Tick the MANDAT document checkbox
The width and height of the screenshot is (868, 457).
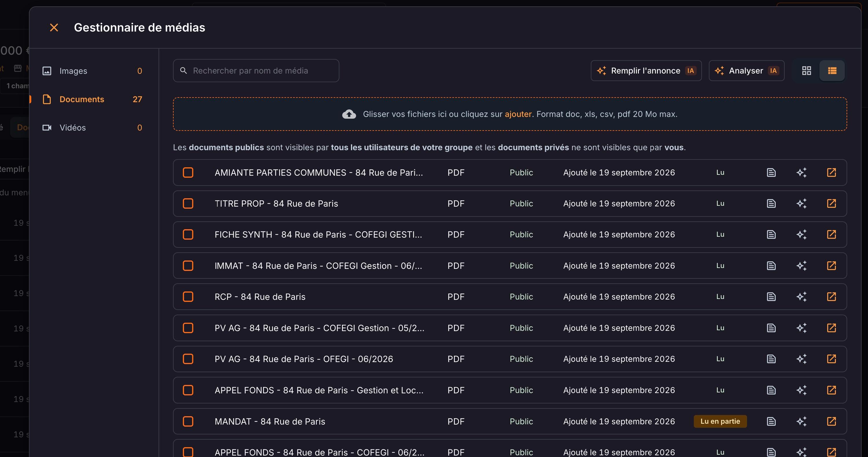click(x=188, y=421)
